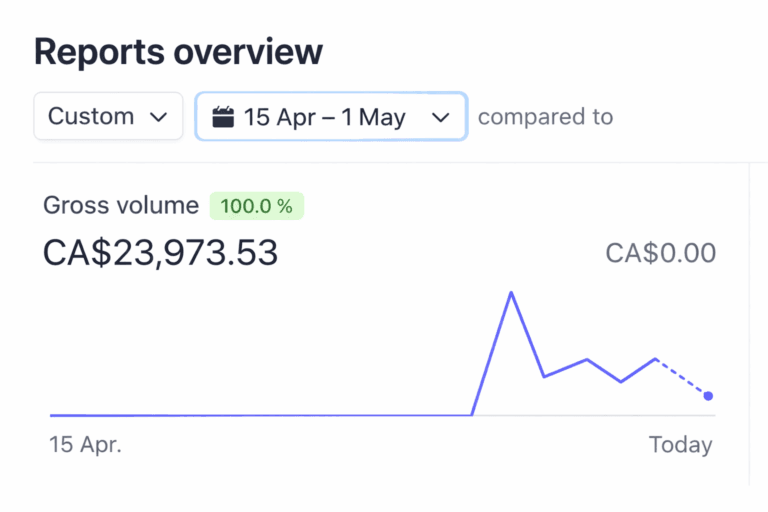Open the Custom range preset dropdown
768x512 pixels.
point(108,116)
